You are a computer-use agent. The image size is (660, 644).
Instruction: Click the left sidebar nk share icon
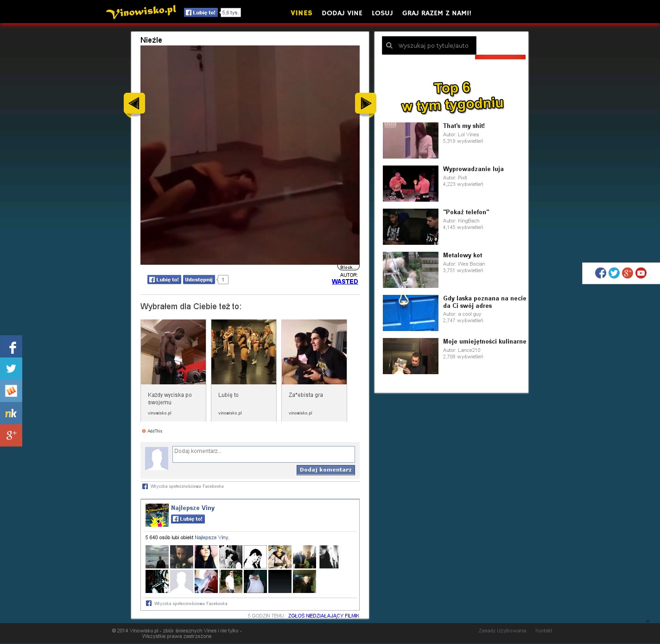point(11,413)
